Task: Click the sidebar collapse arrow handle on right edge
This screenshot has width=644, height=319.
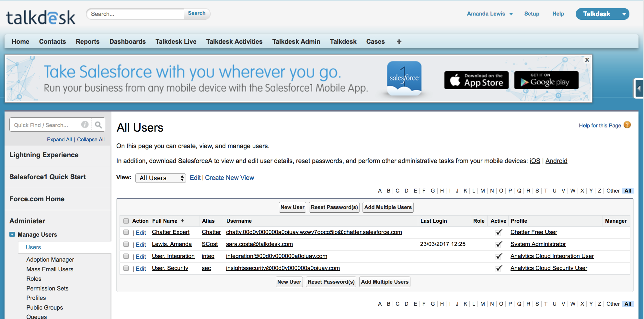Action: click(639, 88)
